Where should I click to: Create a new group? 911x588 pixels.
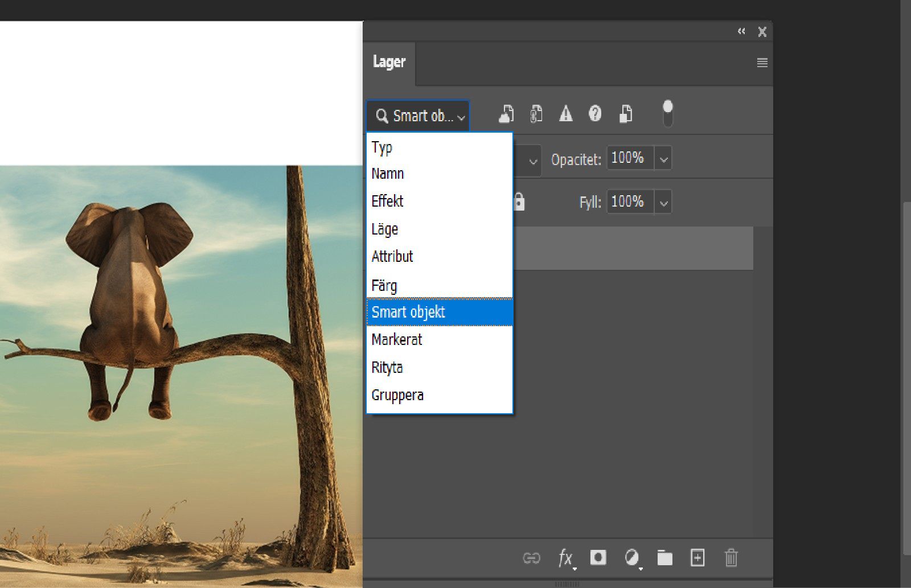tap(664, 558)
